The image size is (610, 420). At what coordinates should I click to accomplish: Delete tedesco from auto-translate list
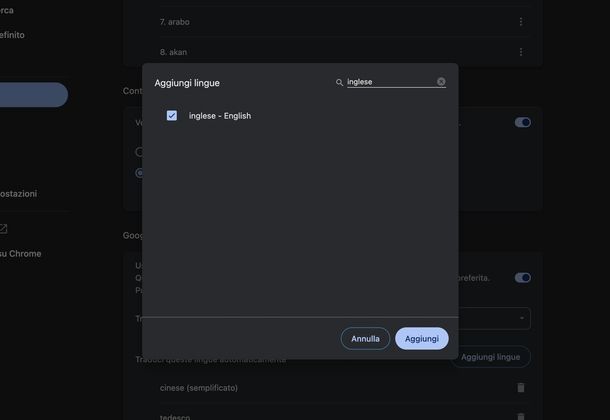click(x=521, y=416)
